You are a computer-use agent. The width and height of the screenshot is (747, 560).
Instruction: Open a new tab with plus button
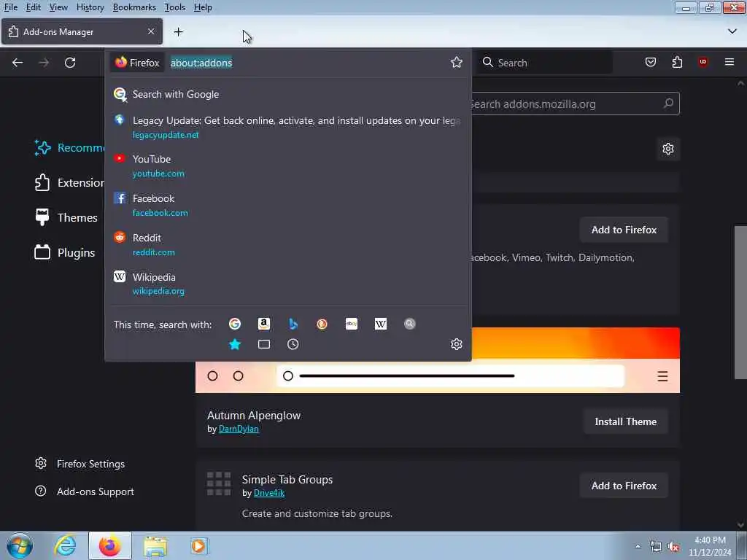(178, 32)
